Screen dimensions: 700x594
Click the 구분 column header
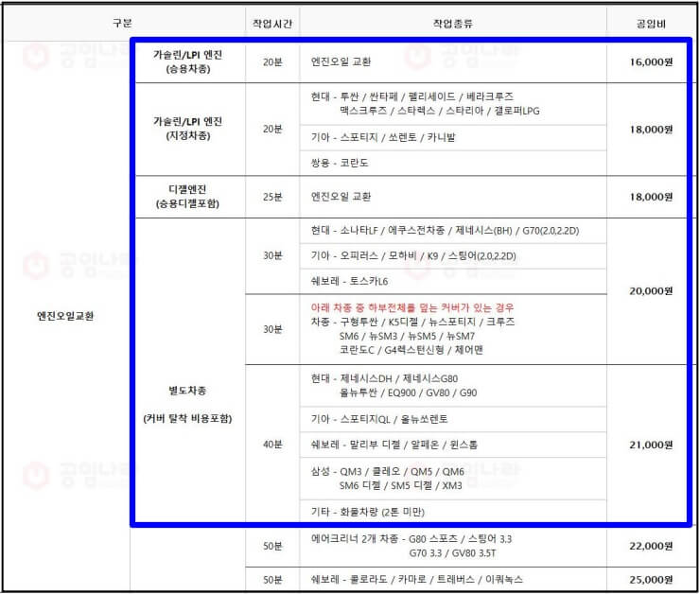tap(122, 24)
